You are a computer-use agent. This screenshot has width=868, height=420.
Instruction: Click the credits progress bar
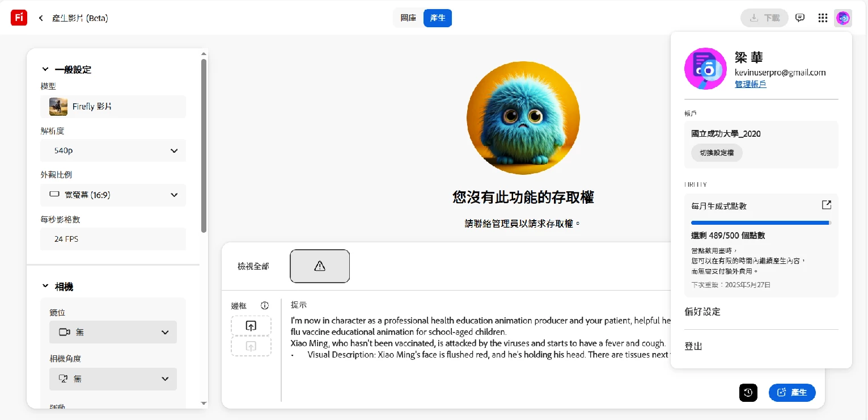tap(761, 223)
